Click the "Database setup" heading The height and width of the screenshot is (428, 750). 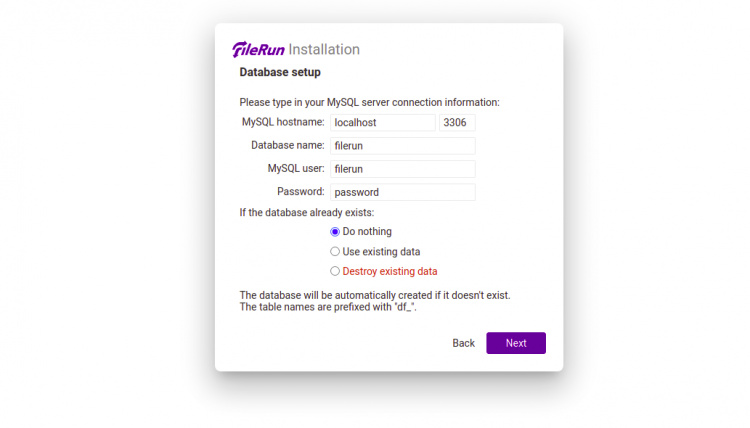pyautogui.click(x=280, y=73)
